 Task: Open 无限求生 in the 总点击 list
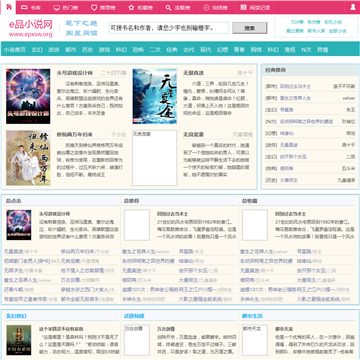[14, 270]
